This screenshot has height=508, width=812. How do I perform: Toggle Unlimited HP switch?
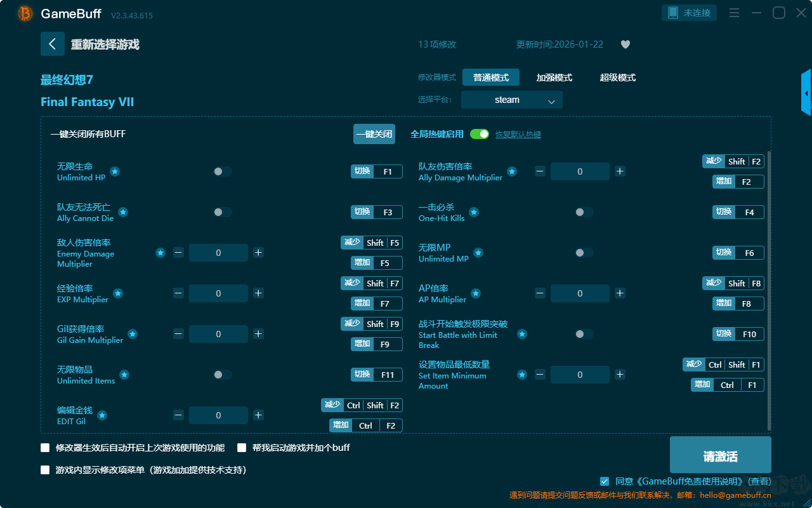click(223, 171)
